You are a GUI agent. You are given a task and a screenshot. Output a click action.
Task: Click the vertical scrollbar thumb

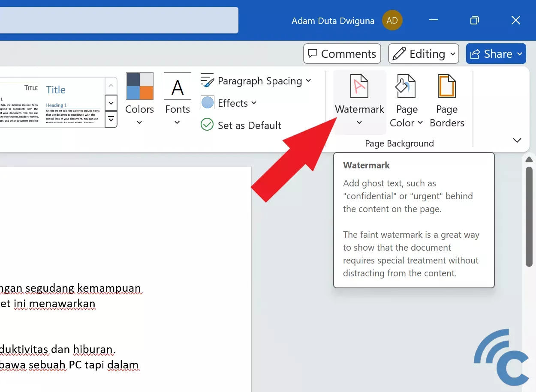(529, 216)
